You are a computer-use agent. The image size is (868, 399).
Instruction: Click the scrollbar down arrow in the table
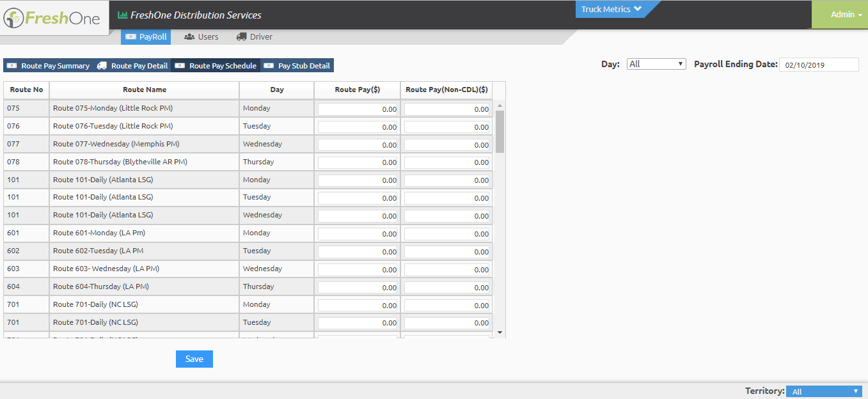pyautogui.click(x=500, y=332)
